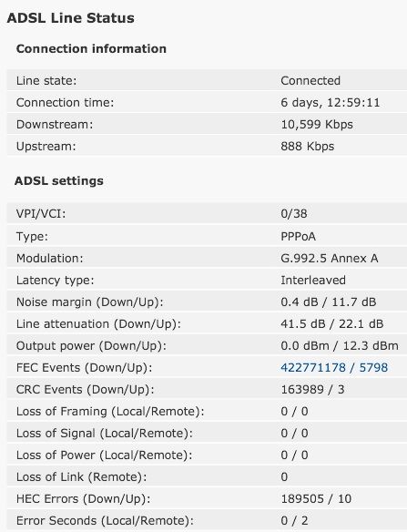Click the VPI/VCI 0/38 value
The image size is (407, 532).
[x=294, y=214]
